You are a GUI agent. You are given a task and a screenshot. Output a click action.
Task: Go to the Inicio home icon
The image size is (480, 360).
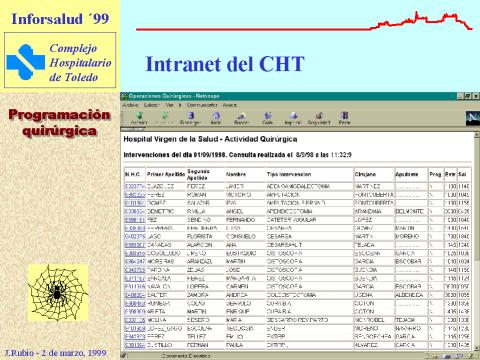(x=216, y=118)
